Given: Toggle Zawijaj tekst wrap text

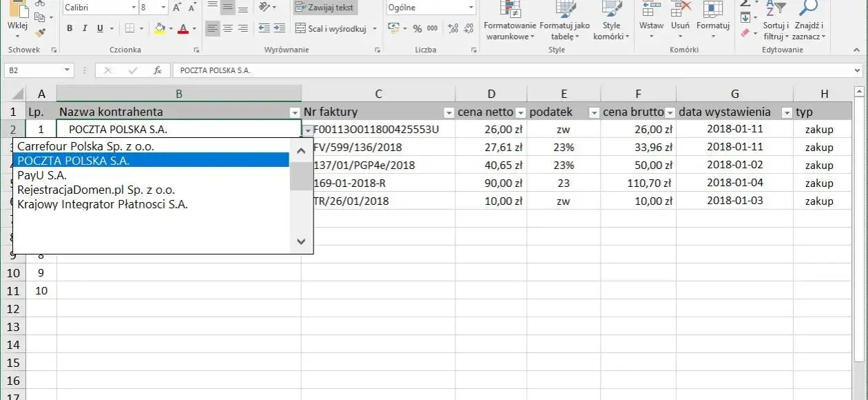Looking at the screenshot, I should coord(324,8).
